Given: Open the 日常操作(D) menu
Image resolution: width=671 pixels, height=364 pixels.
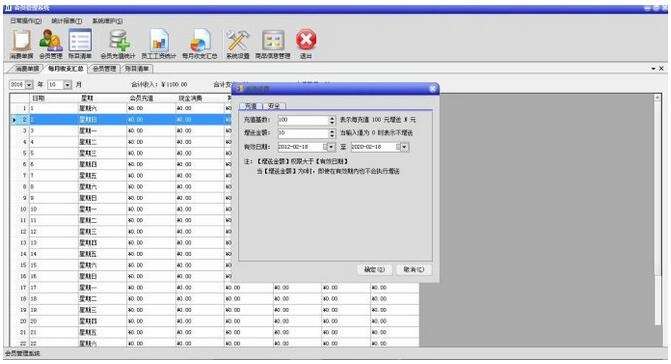Looking at the screenshot, I should 26,21.
